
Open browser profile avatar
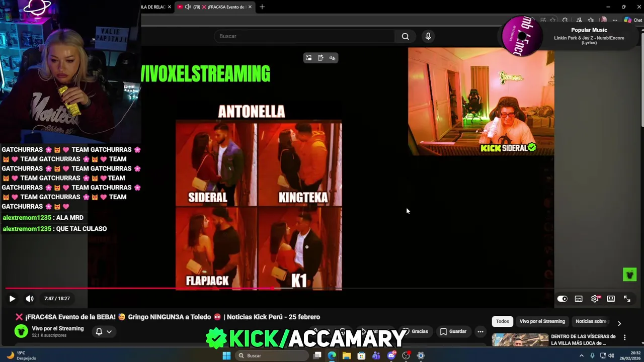pyautogui.click(x=603, y=20)
